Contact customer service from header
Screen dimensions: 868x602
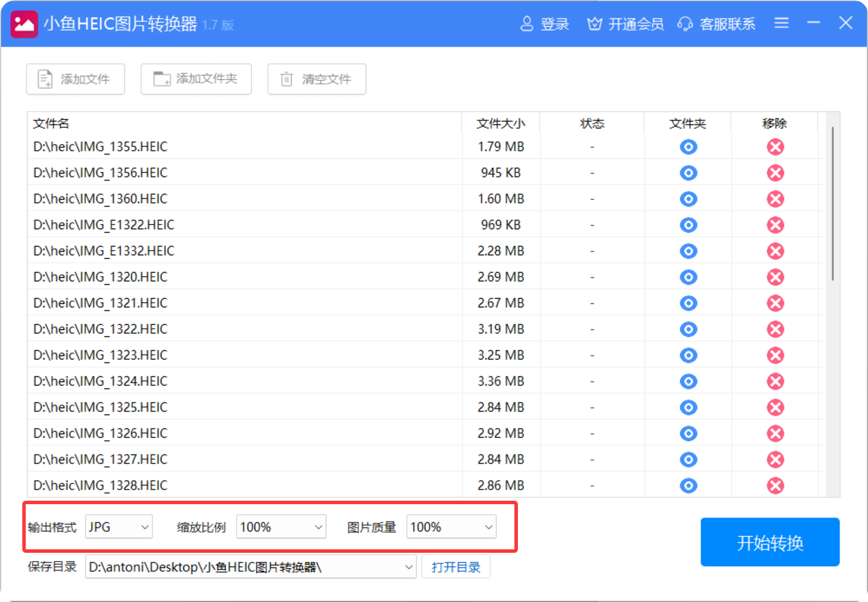pos(716,24)
